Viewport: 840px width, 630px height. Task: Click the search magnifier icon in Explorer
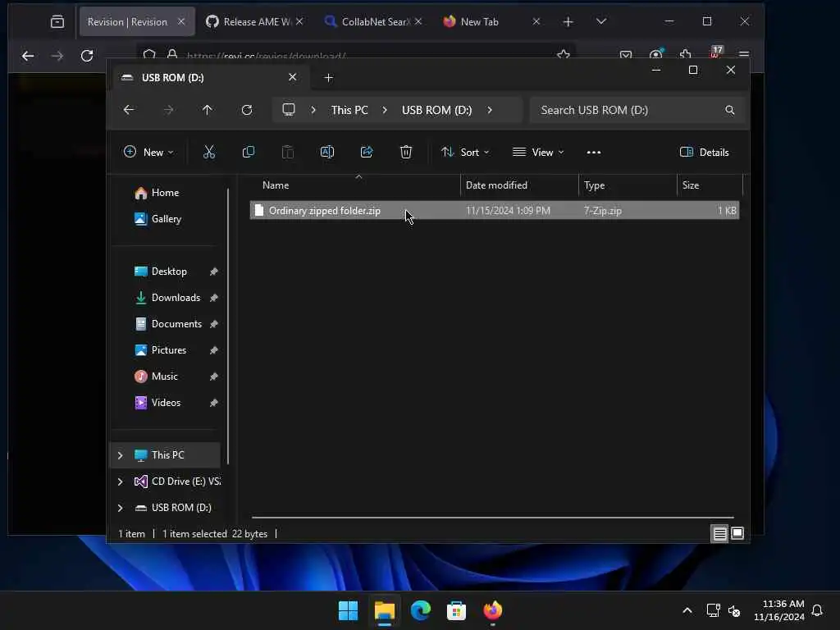click(729, 110)
